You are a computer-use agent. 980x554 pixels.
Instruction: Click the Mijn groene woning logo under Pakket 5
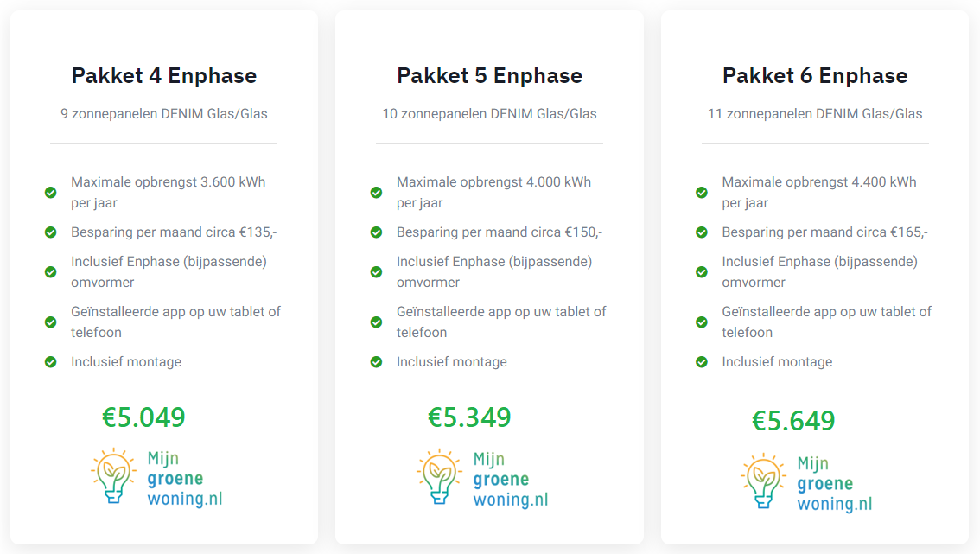(x=482, y=478)
